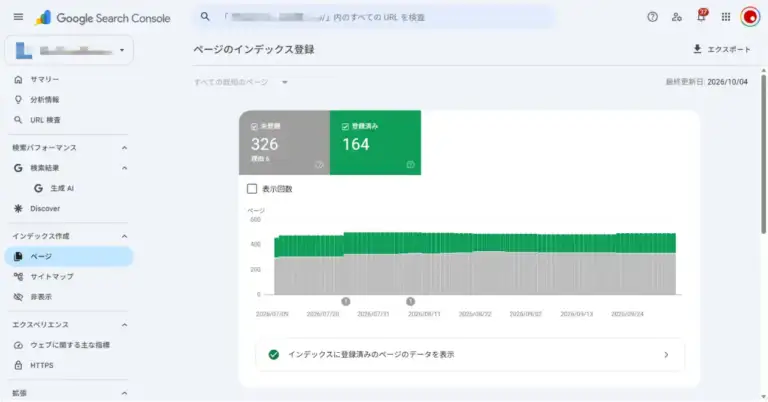Click the URL inspection search field
Viewport: 768px width, 402px height.
(x=374, y=17)
